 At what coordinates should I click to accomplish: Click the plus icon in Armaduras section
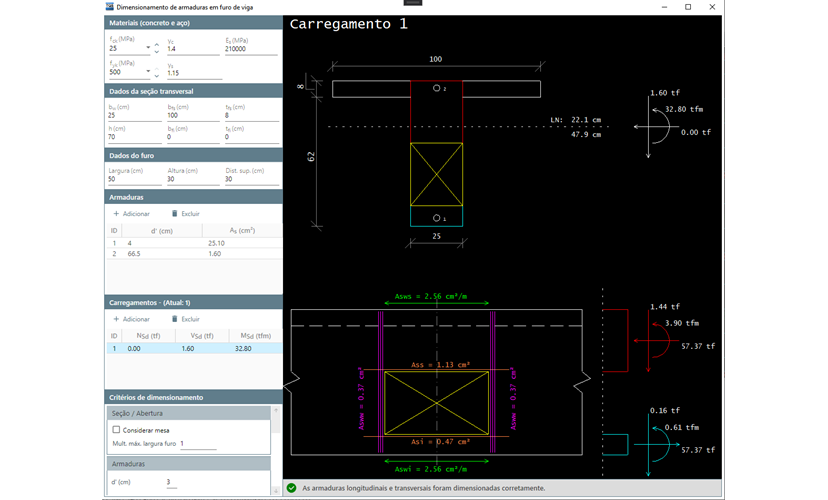pyautogui.click(x=116, y=214)
